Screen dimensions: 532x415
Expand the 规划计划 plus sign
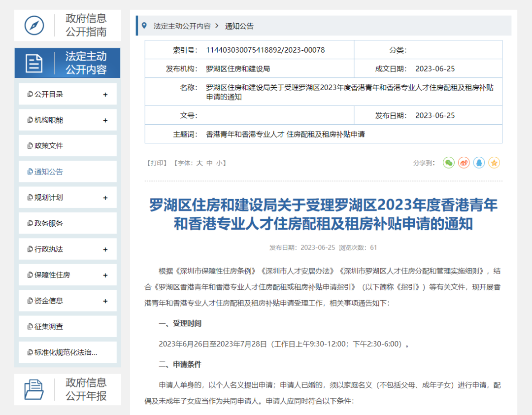pos(105,198)
